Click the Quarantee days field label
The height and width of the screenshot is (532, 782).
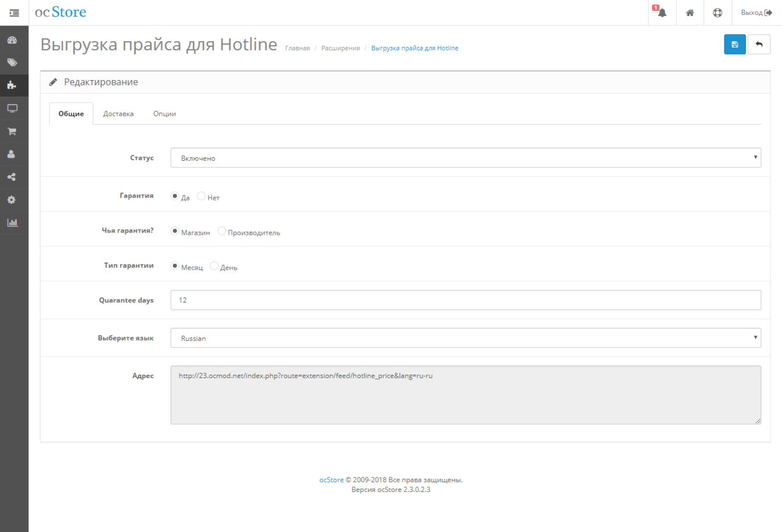coord(127,300)
